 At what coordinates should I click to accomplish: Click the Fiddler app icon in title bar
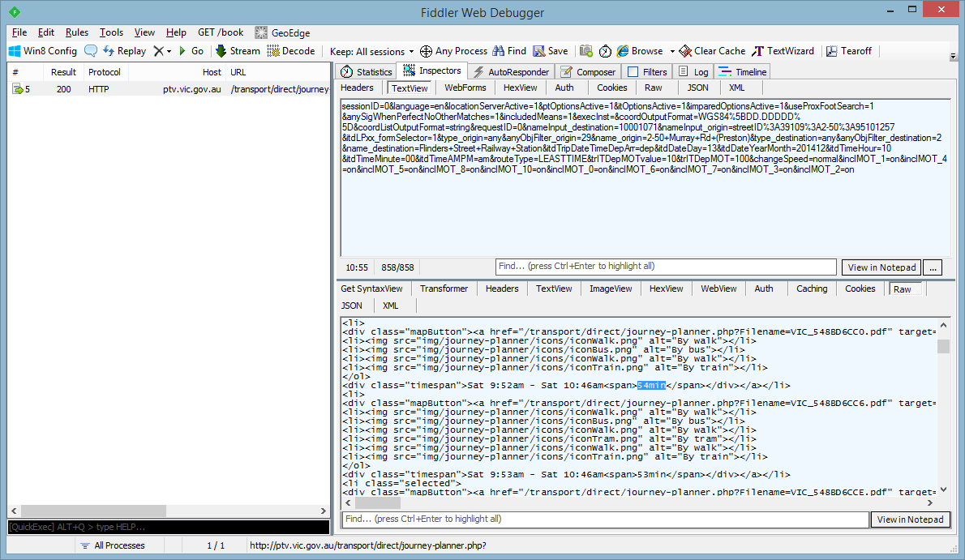[x=14, y=11]
